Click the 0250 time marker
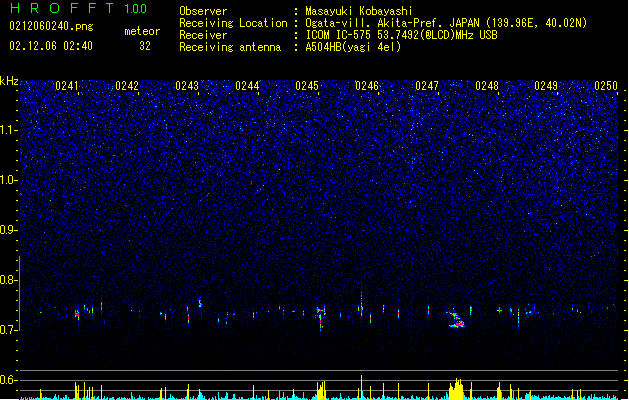Viewport: 629px width, 400px height. [606, 86]
